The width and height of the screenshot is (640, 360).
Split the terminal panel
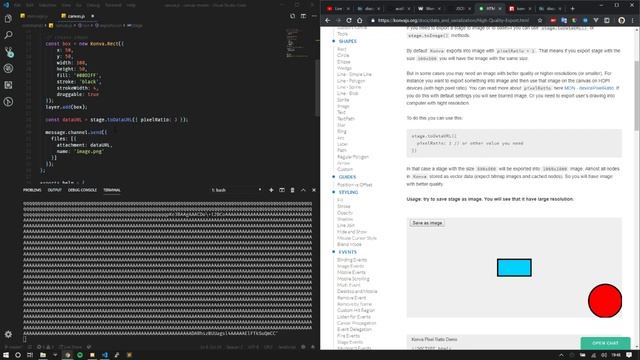click(282, 190)
